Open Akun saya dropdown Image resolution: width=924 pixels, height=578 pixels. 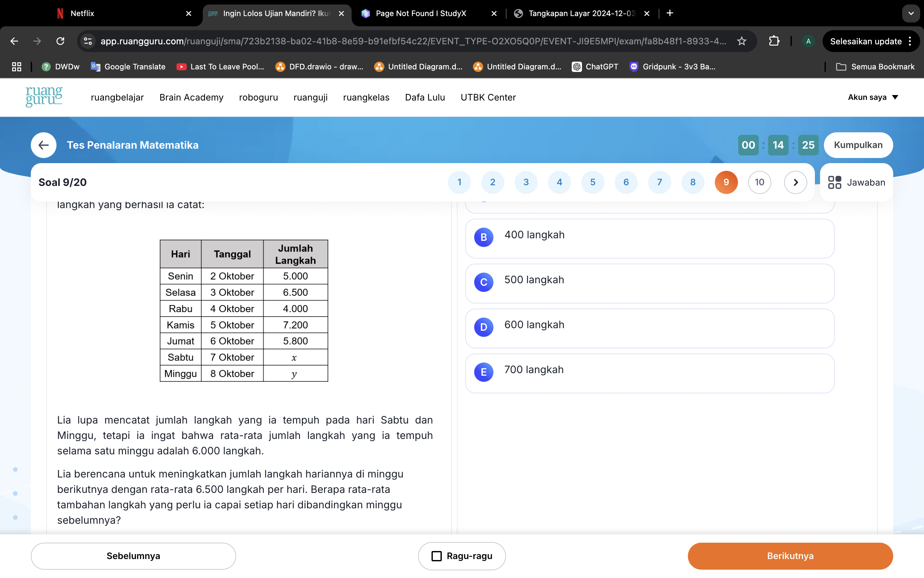pyautogui.click(x=873, y=97)
